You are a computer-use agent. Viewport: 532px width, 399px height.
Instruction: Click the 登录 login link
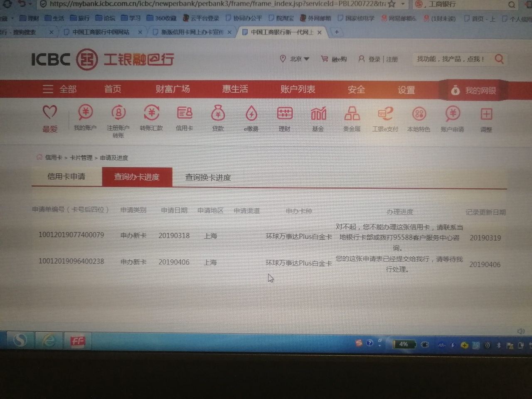click(374, 59)
